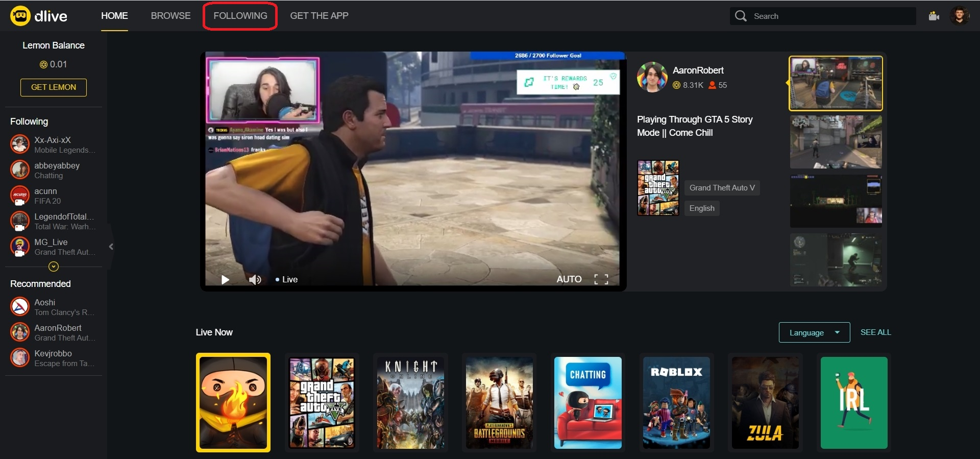This screenshot has height=459, width=980.
Task: Select the first highlighted stream thumbnail
Action: pos(836,83)
